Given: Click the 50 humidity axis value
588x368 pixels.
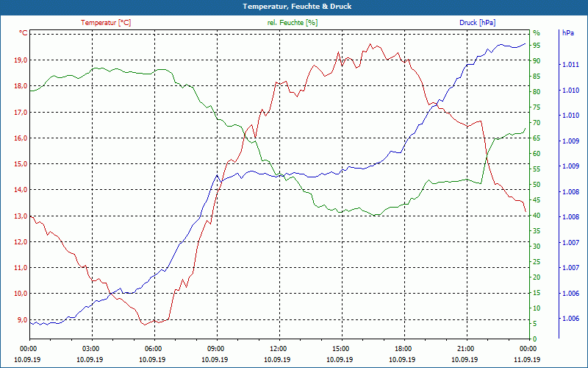Looking at the screenshot, I should 537,185.
